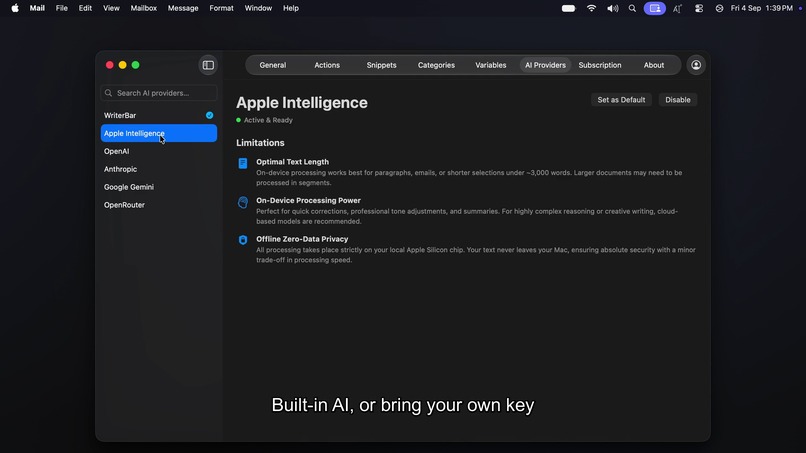Open the Edit menu

click(x=85, y=8)
